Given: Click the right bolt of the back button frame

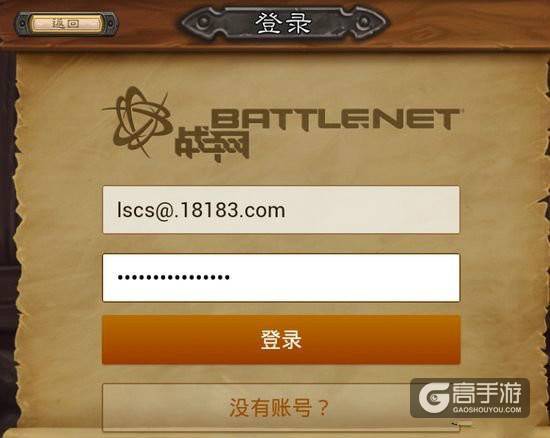Looking at the screenshot, I should click(111, 24).
